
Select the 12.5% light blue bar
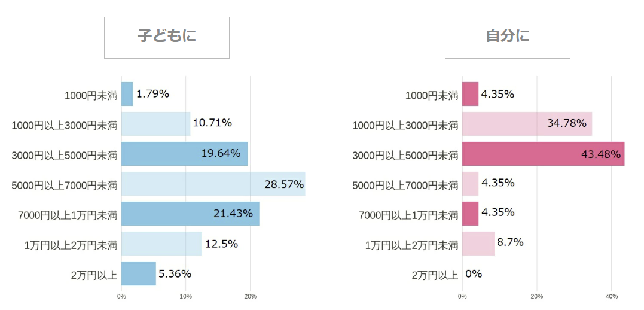coord(161,244)
